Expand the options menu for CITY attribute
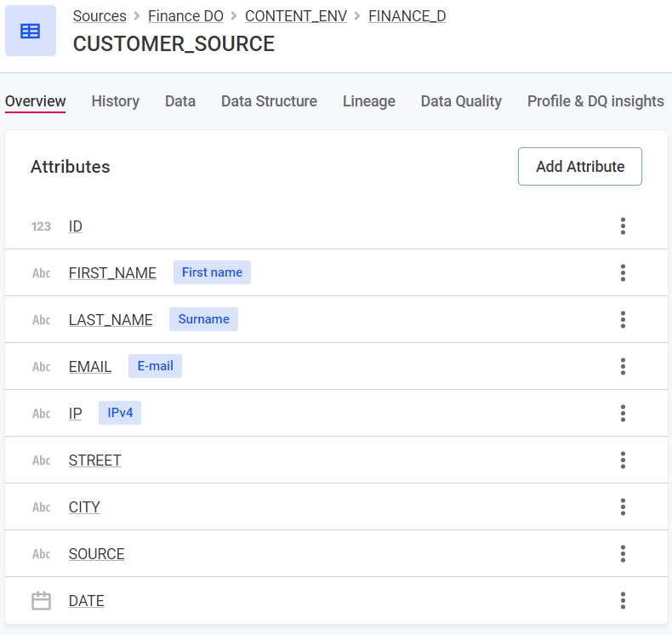Image resolution: width=672 pixels, height=635 pixels. 623,507
